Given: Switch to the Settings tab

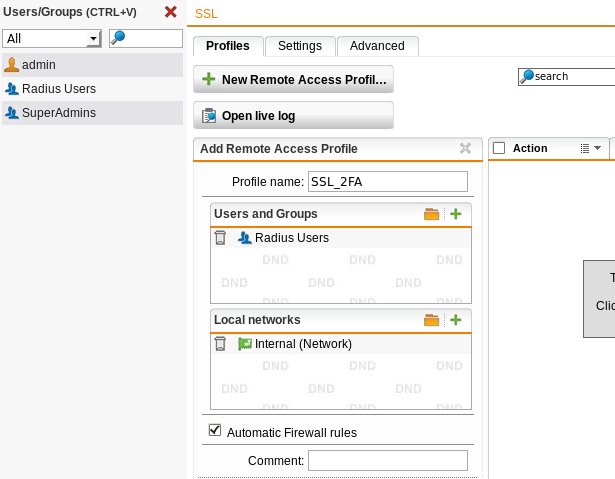Looking at the screenshot, I should click(300, 46).
